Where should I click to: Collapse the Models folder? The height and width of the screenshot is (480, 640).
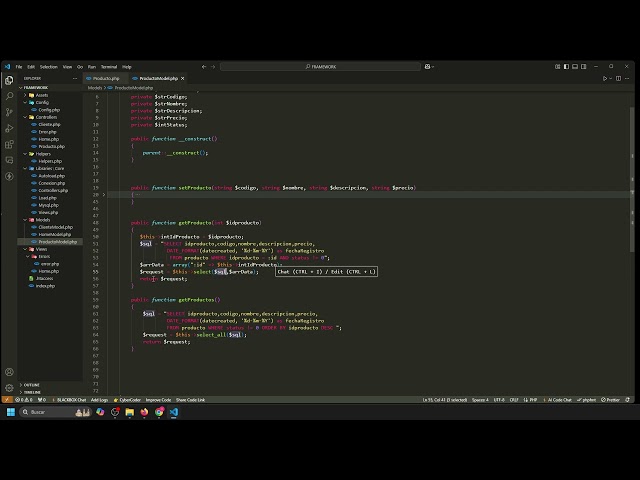(x=25, y=220)
